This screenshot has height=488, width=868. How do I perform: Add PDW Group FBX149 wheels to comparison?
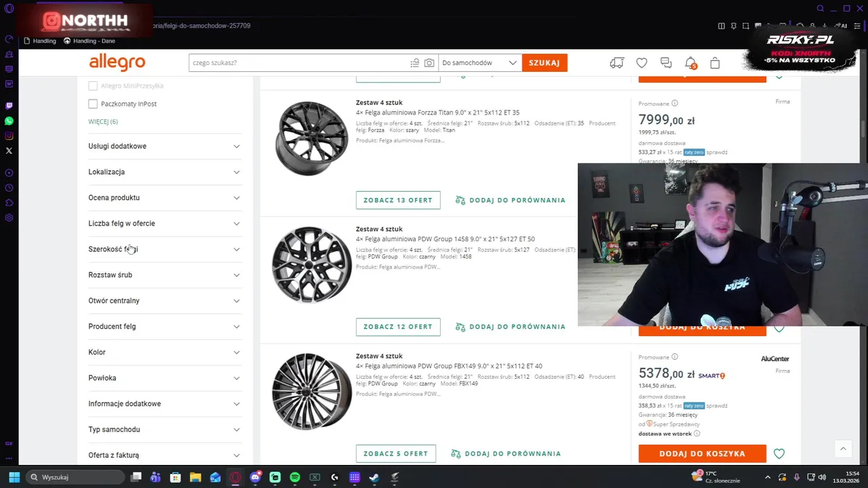(506, 453)
